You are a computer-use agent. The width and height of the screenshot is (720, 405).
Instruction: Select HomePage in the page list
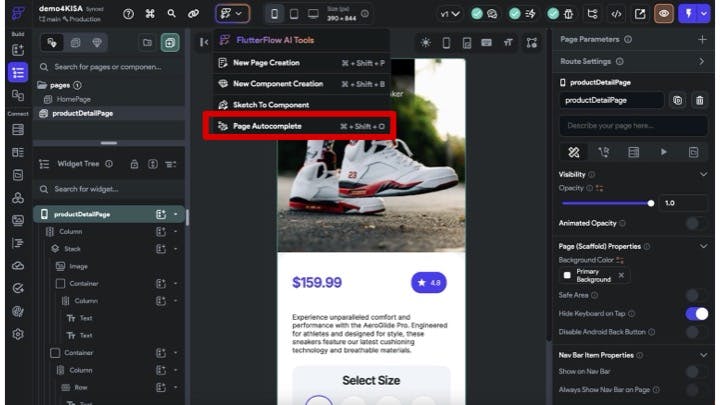pos(73,99)
